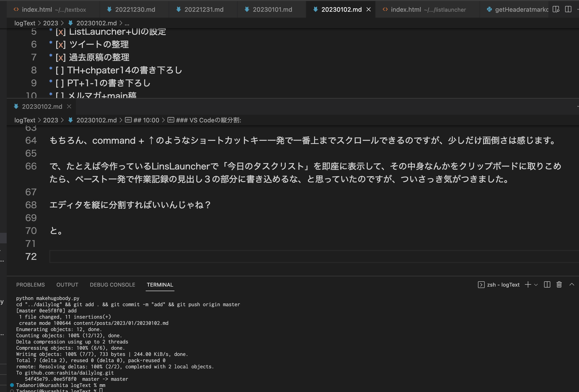
Task: Dismiss the upper 20230102.md tab
Action: pyautogui.click(x=368, y=9)
